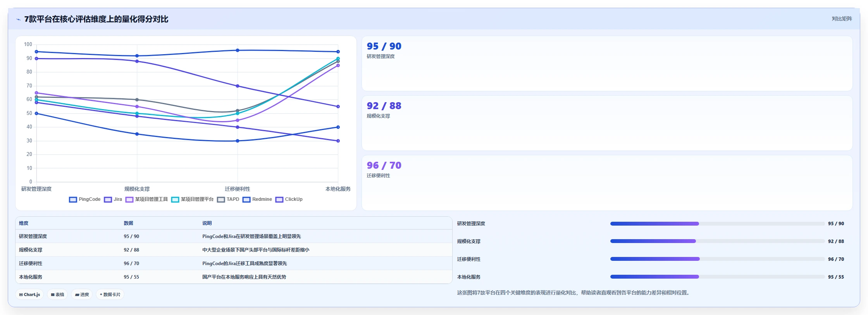This screenshot has width=868, height=315.
Task: Hide the 某项目管理工具 series via legend
Action: coord(146,199)
